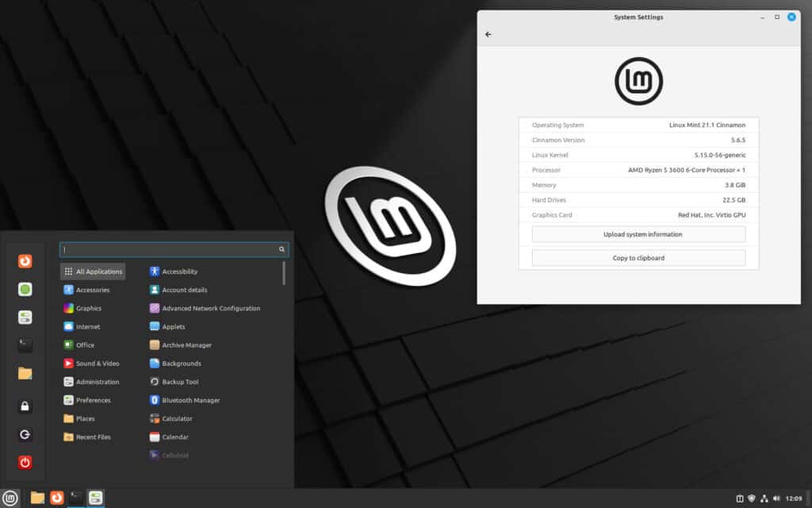The width and height of the screenshot is (812, 508).
Task: Shut down using the red power icon
Action: [x=24, y=463]
